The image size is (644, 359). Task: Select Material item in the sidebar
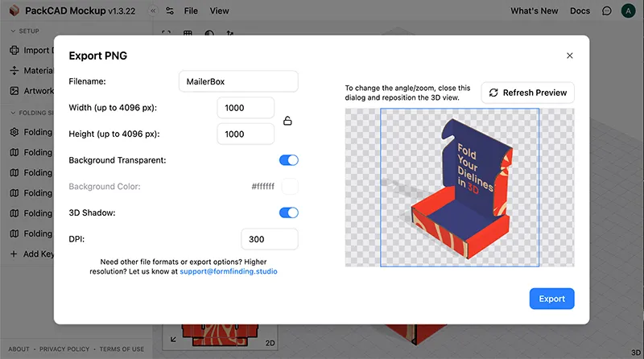31,71
